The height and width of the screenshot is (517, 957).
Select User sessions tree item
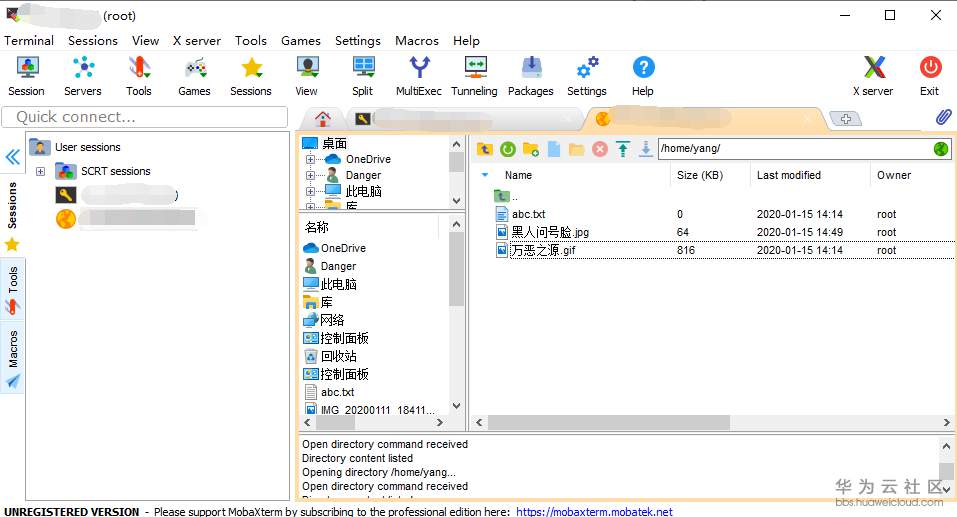pos(87,147)
